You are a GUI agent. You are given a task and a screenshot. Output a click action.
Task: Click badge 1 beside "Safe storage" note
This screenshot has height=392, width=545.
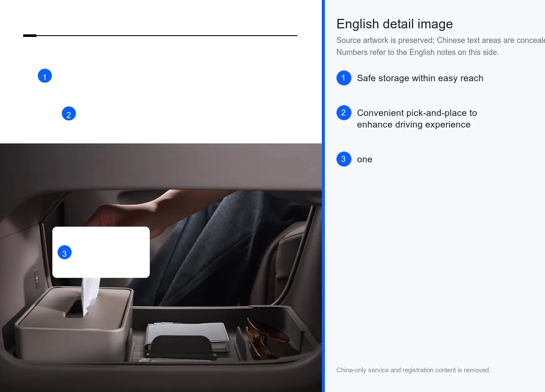point(344,78)
